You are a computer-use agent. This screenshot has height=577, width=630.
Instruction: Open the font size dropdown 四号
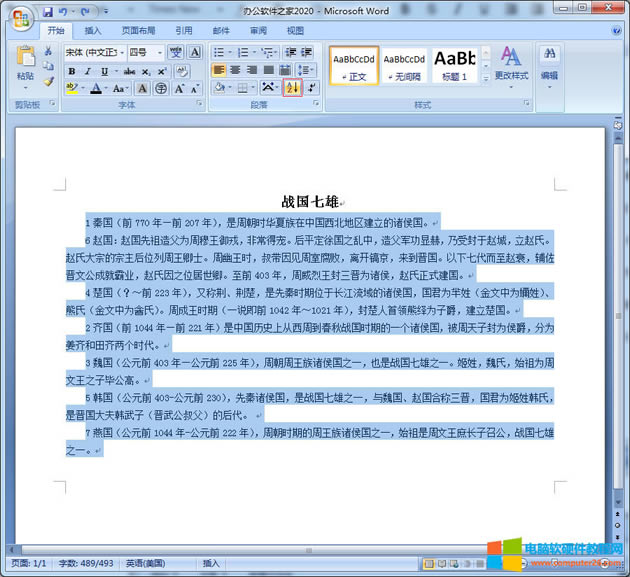(160, 53)
